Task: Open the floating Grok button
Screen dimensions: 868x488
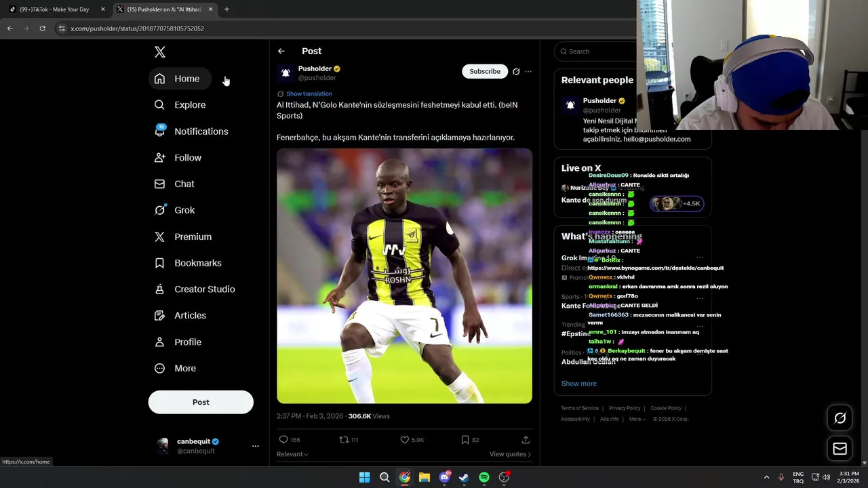Action: tap(840, 418)
